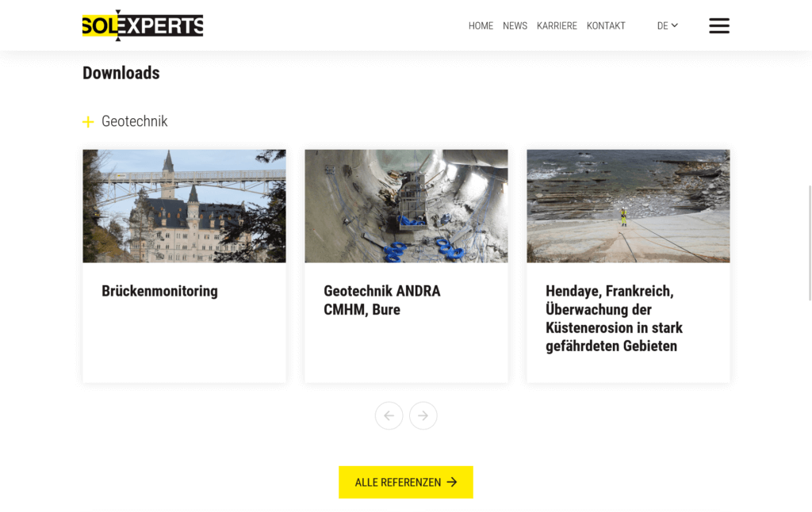Open the Brückenmonitoring reference title
Image resolution: width=812 pixels, height=512 pixels.
(159, 291)
